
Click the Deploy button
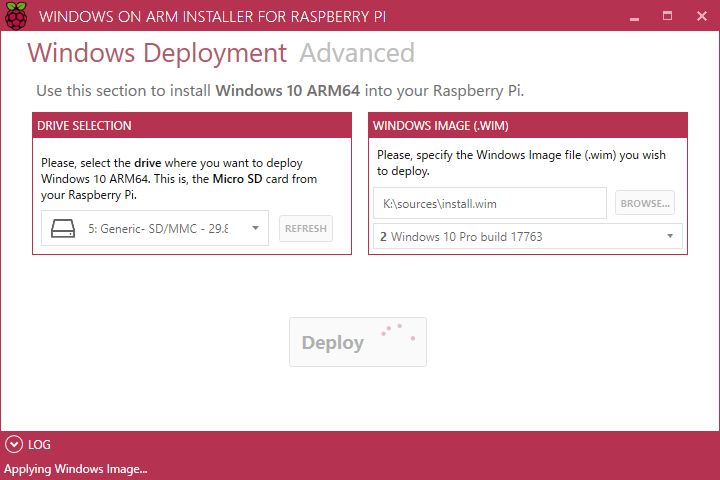tap(358, 342)
